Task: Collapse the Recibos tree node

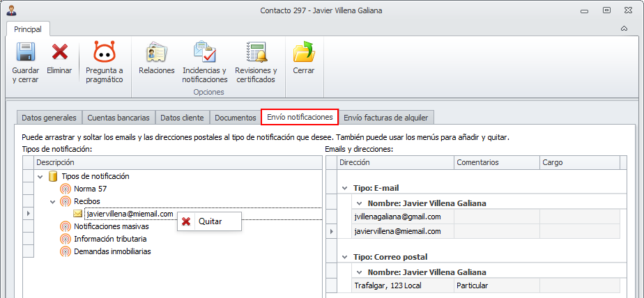Action: coord(52,201)
